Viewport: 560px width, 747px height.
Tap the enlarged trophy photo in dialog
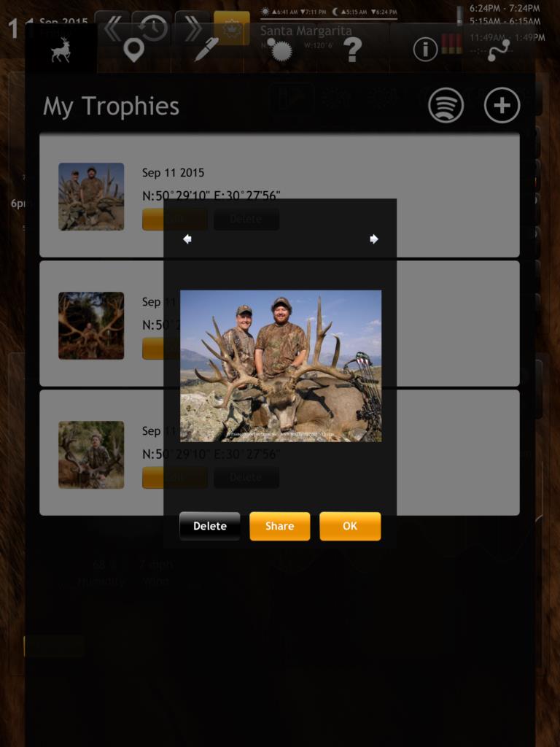tap(281, 366)
